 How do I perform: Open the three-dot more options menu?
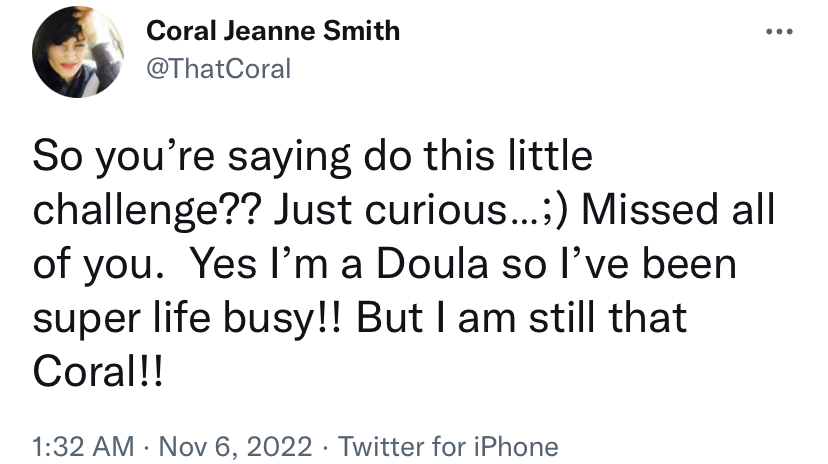coord(779,32)
